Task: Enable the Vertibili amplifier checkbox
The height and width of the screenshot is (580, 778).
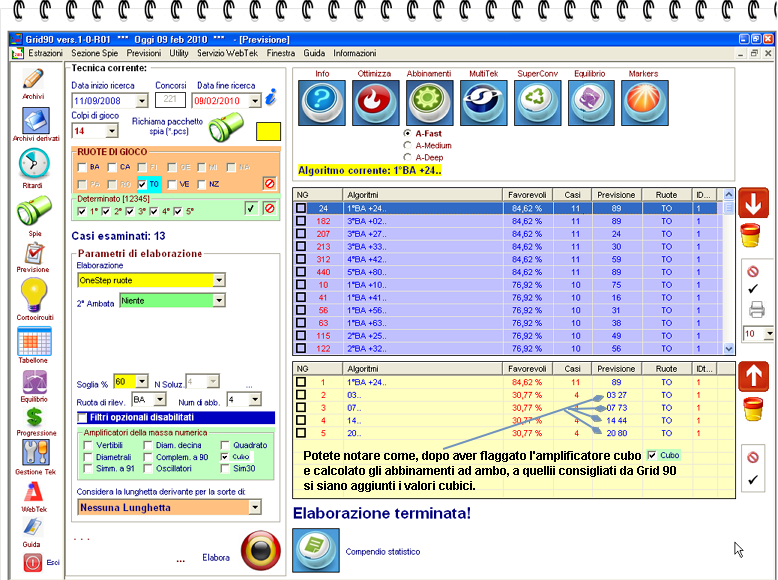Action: click(x=88, y=444)
